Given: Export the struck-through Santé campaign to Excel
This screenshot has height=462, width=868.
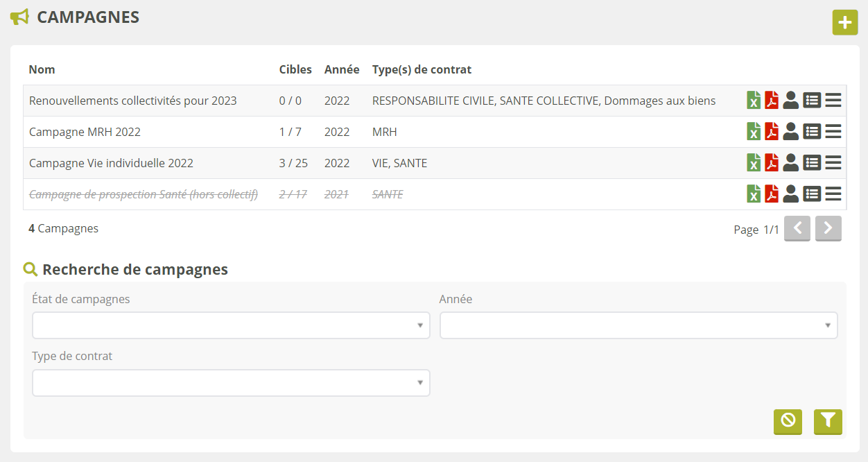Looking at the screenshot, I should (x=754, y=194).
